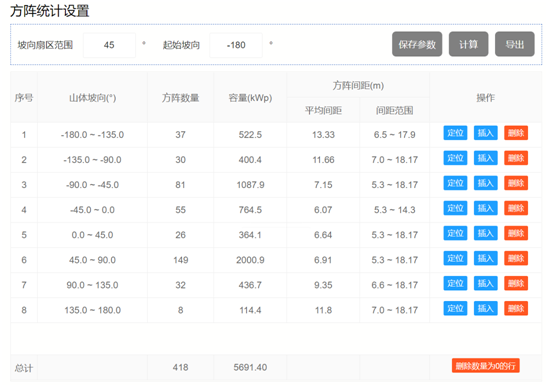Select the 方阵间距(m) group header

(358, 85)
